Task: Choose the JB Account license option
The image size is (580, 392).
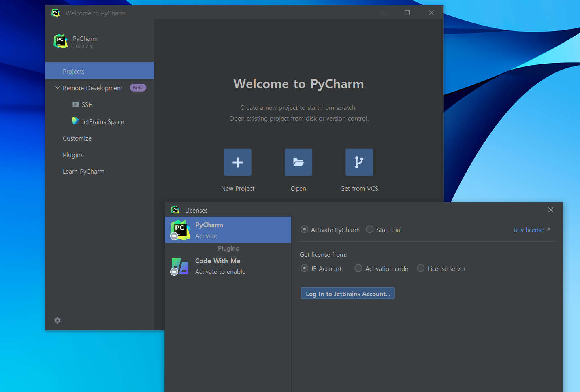Action: point(305,268)
